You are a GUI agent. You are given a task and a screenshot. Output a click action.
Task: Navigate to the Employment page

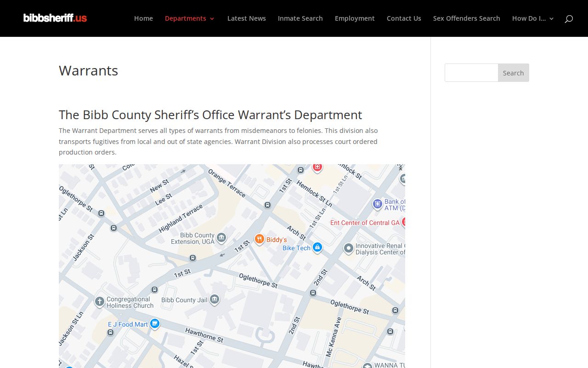click(355, 18)
